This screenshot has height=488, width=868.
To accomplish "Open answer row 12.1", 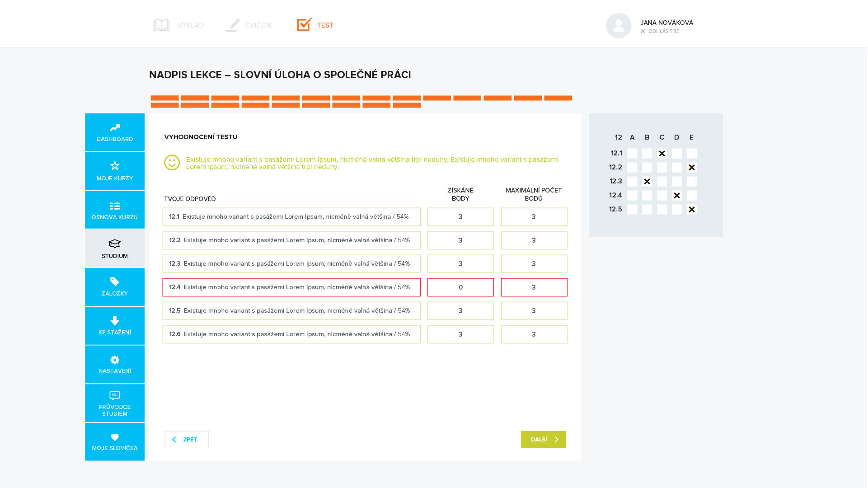I will [x=291, y=217].
